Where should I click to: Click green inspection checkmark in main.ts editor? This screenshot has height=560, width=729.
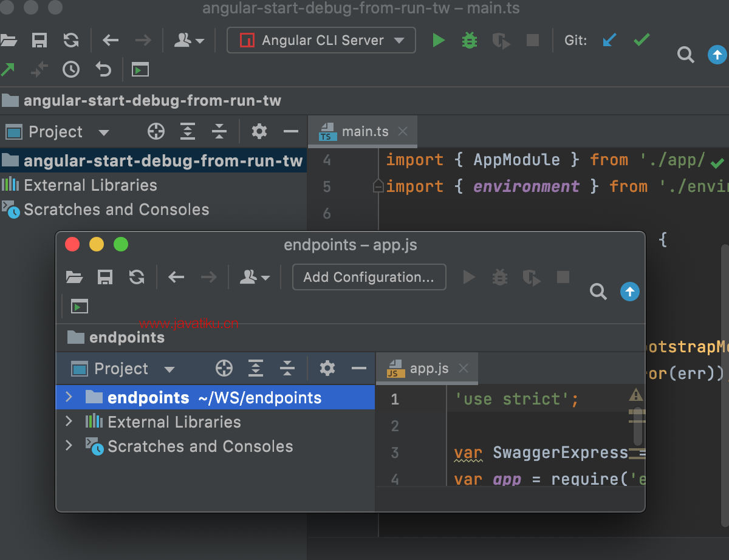click(717, 163)
